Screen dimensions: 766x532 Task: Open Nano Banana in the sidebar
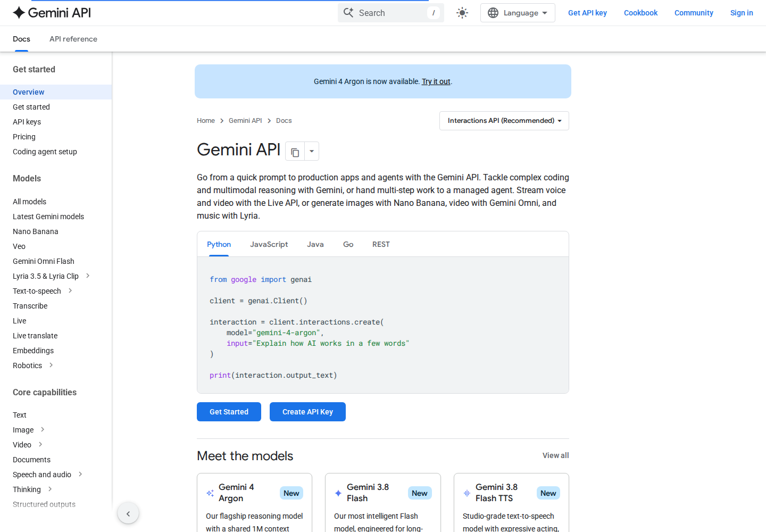point(36,231)
